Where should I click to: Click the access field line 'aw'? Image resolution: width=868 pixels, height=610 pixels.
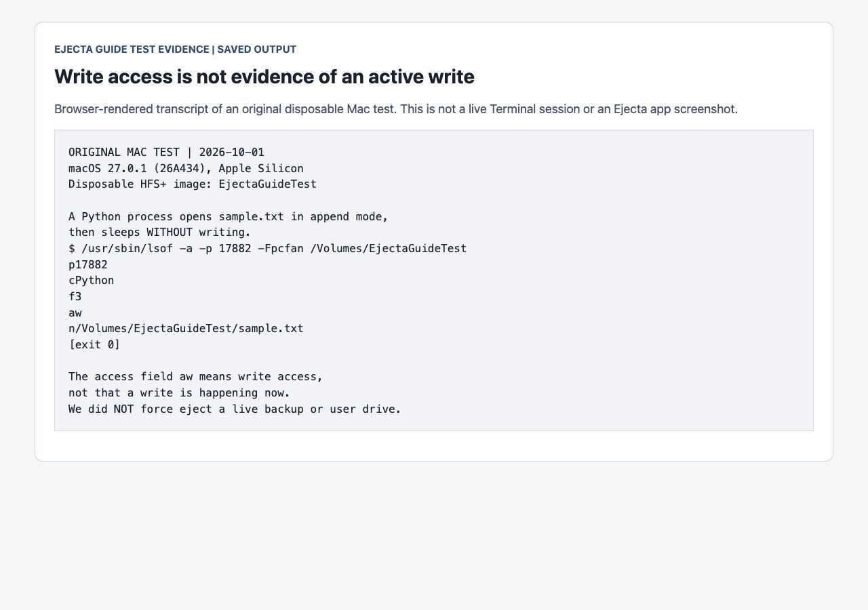(75, 312)
